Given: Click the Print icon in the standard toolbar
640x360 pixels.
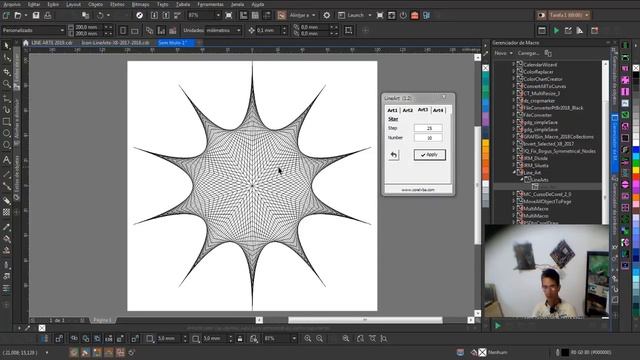Looking at the screenshot, I should click(47, 16).
